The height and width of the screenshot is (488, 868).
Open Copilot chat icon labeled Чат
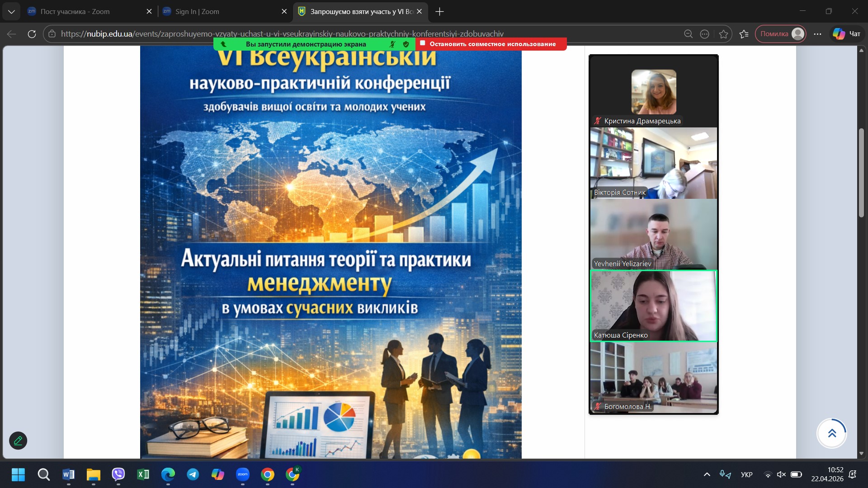tap(847, 34)
